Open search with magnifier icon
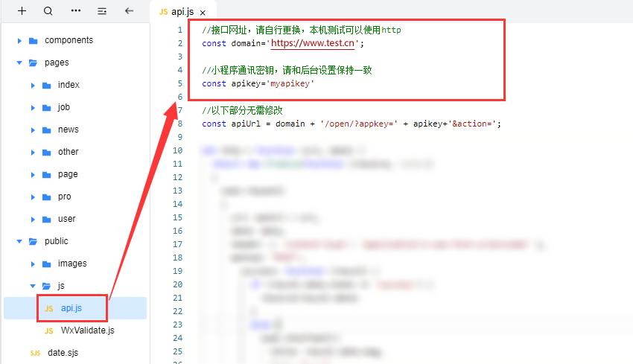This screenshot has height=364, width=633. click(48, 11)
